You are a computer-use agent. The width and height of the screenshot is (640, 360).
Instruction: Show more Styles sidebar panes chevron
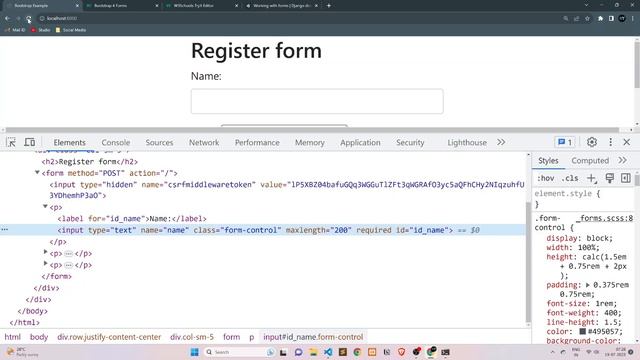click(622, 160)
